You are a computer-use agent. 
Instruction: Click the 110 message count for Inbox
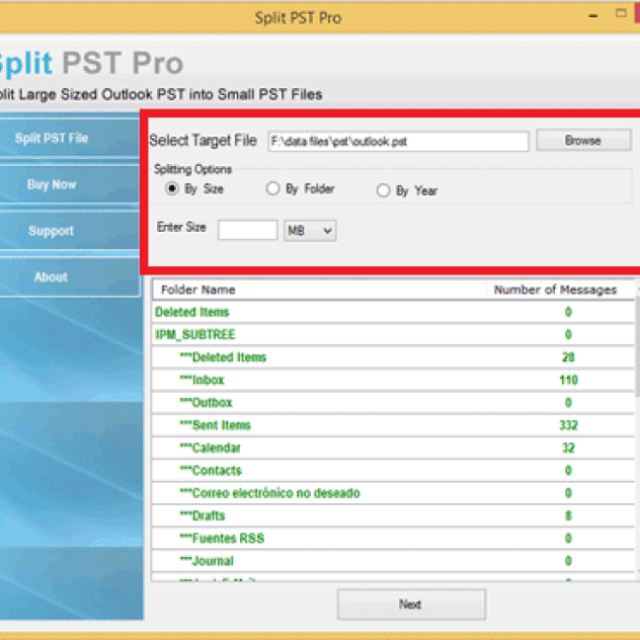(568, 380)
